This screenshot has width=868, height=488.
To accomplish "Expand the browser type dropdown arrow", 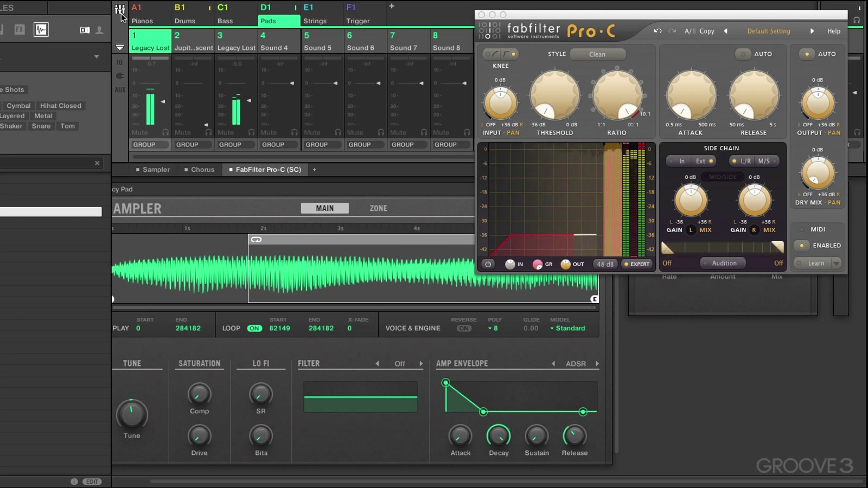I will coord(97,56).
